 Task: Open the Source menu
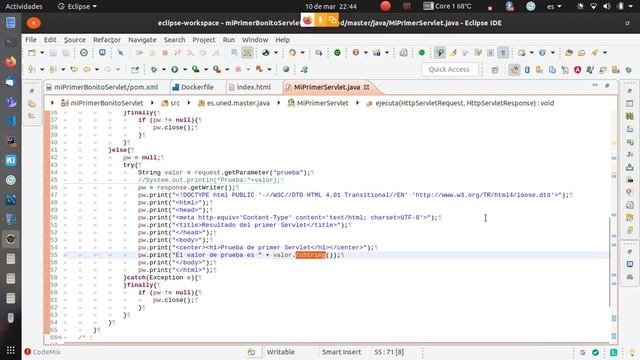75,40
